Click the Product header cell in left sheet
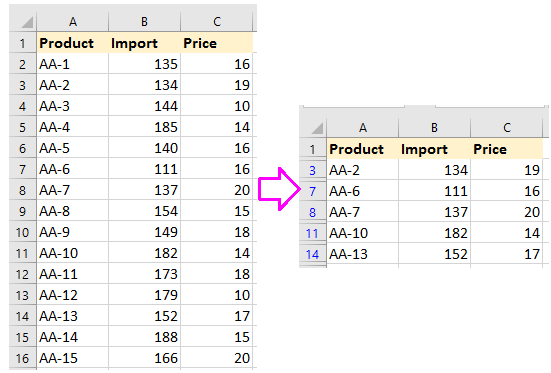Screen dimensions: 551x373 point(72,43)
